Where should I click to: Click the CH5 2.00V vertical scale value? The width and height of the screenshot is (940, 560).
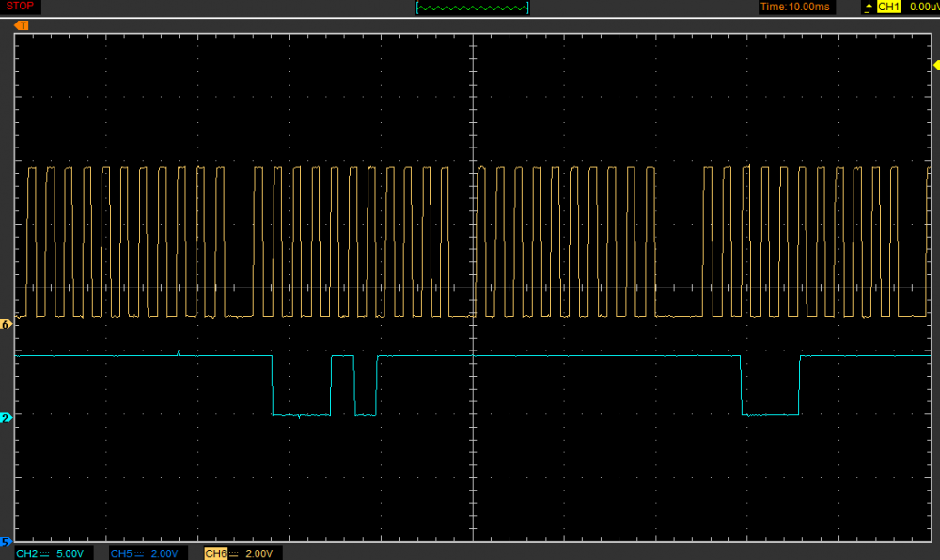pyautogui.click(x=166, y=553)
